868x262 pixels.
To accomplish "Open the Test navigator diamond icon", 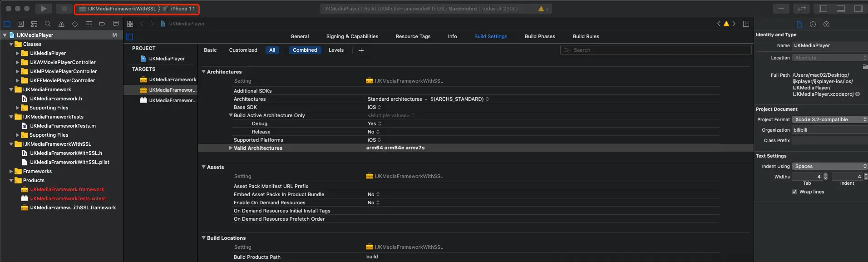I will coord(75,24).
